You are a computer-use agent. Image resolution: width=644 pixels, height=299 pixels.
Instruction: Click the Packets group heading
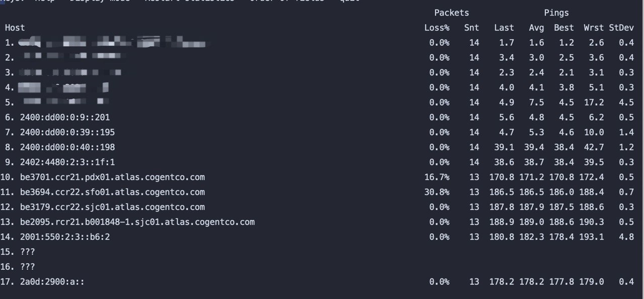point(451,13)
